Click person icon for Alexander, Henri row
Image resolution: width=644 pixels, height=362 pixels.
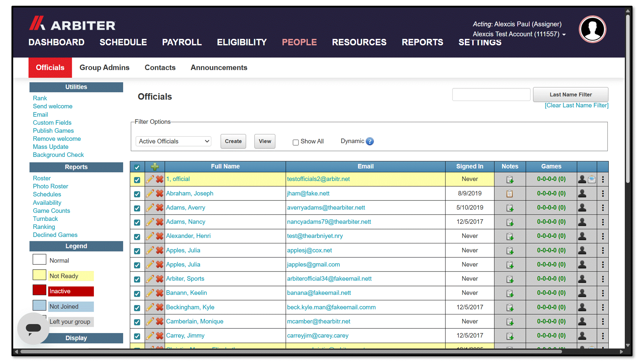582,236
